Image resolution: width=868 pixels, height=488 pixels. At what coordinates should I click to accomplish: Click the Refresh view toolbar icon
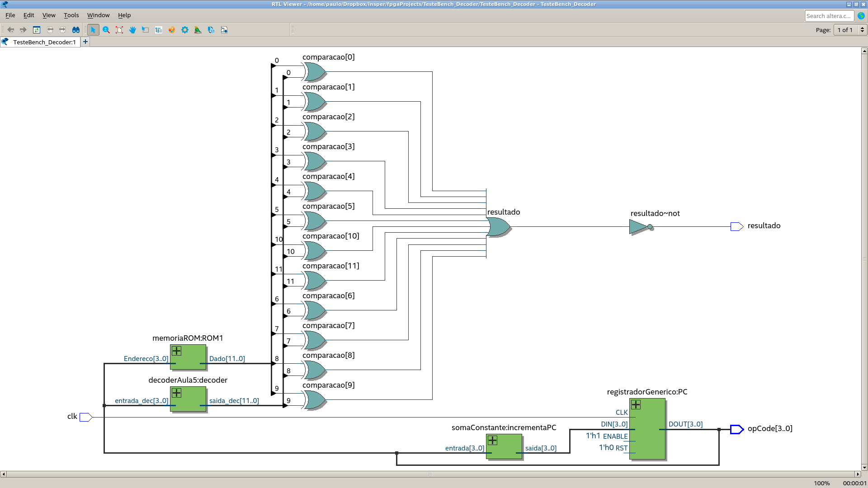click(37, 30)
